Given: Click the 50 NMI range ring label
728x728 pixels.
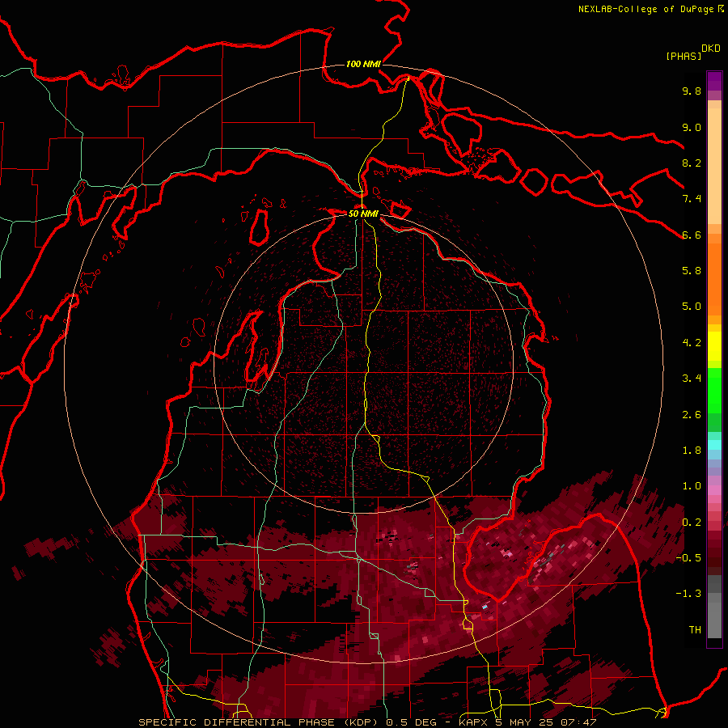Looking at the screenshot, I should [363, 214].
